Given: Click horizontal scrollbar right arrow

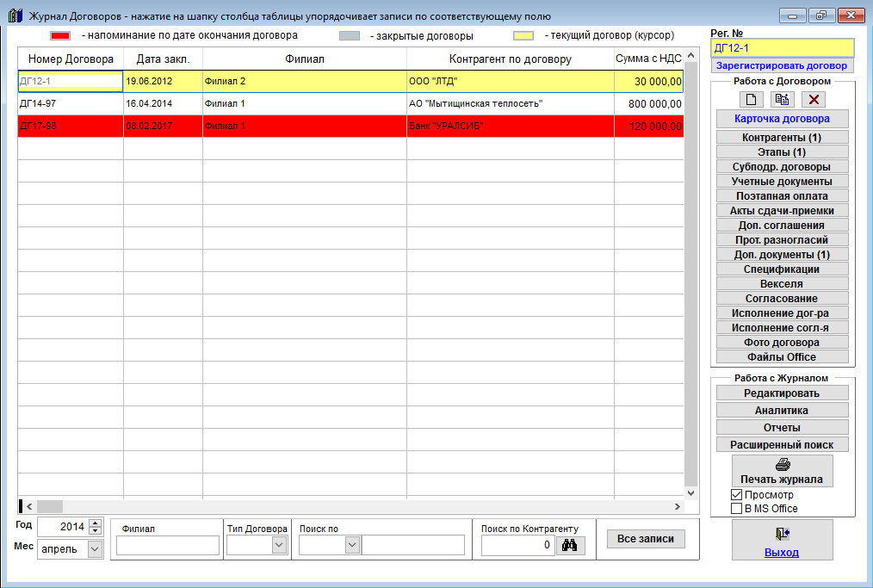Looking at the screenshot, I should tap(677, 507).
